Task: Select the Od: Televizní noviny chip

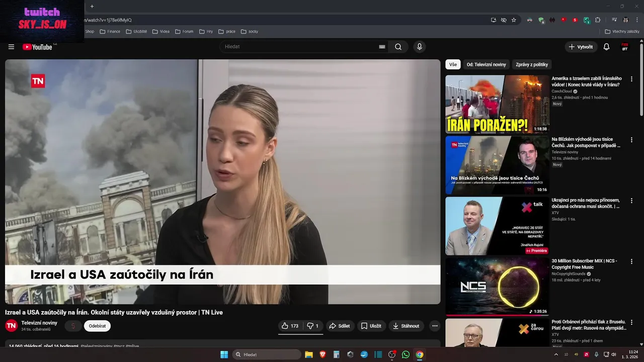Action: pos(486,64)
